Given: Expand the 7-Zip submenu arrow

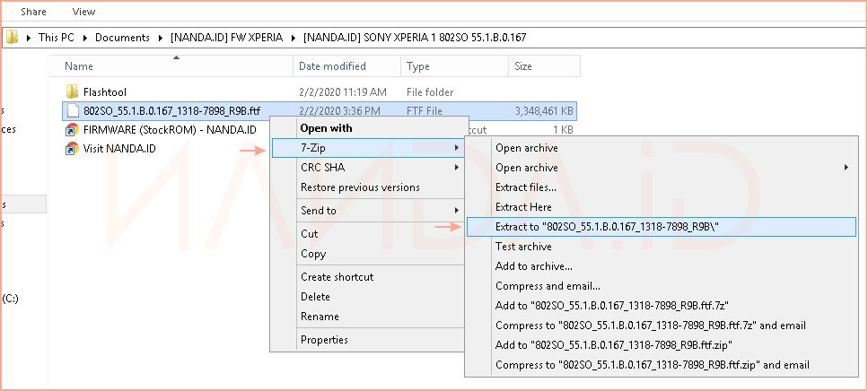Looking at the screenshot, I should tap(457, 147).
